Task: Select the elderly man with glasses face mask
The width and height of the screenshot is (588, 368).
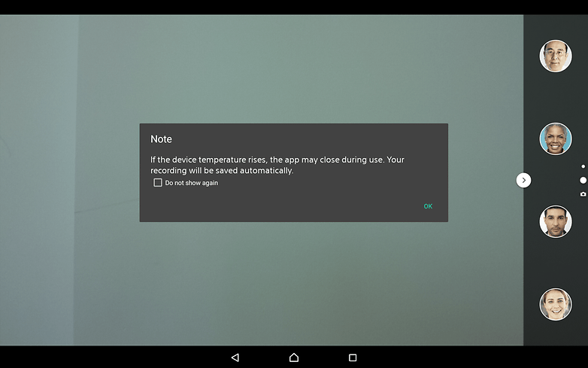Action: [x=556, y=56]
